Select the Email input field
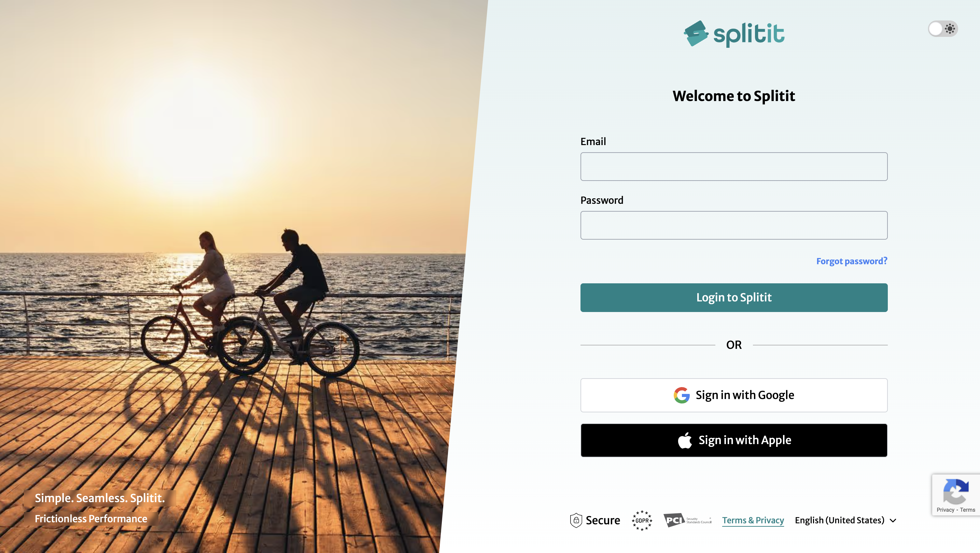980x553 pixels. (x=734, y=166)
